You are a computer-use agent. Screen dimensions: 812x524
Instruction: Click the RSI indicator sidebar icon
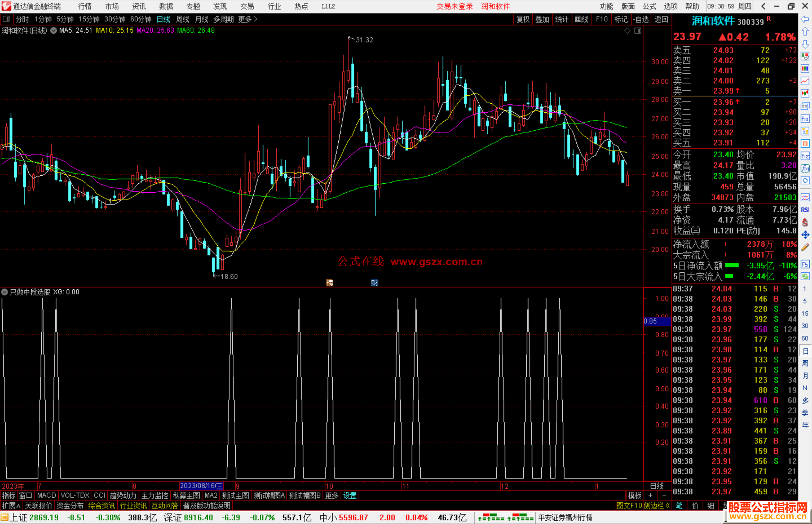[805, 210]
